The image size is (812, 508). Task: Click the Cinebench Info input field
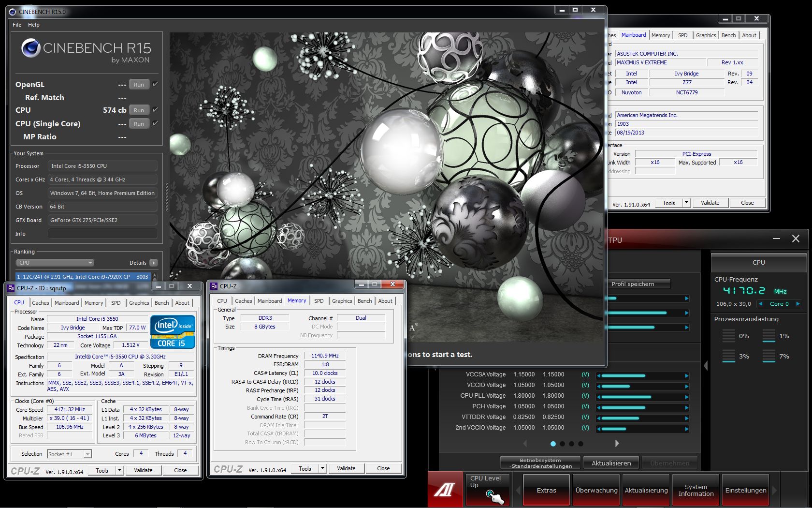click(x=102, y=234)
